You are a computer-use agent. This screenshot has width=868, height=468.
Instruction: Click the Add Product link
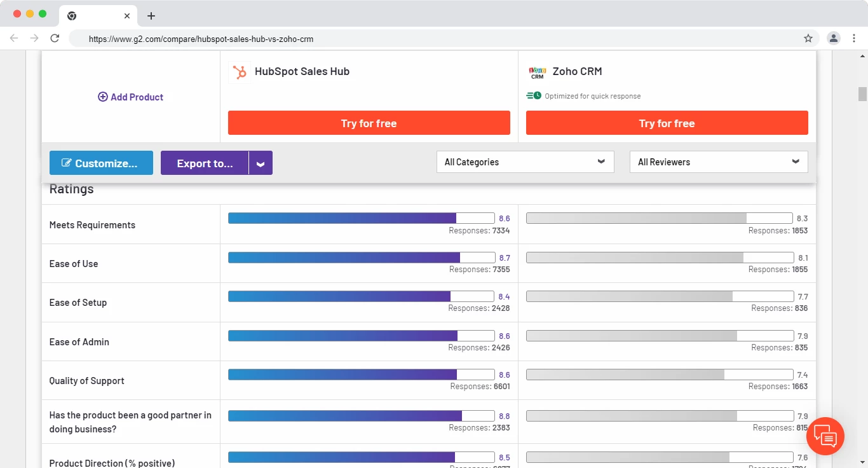130,97
